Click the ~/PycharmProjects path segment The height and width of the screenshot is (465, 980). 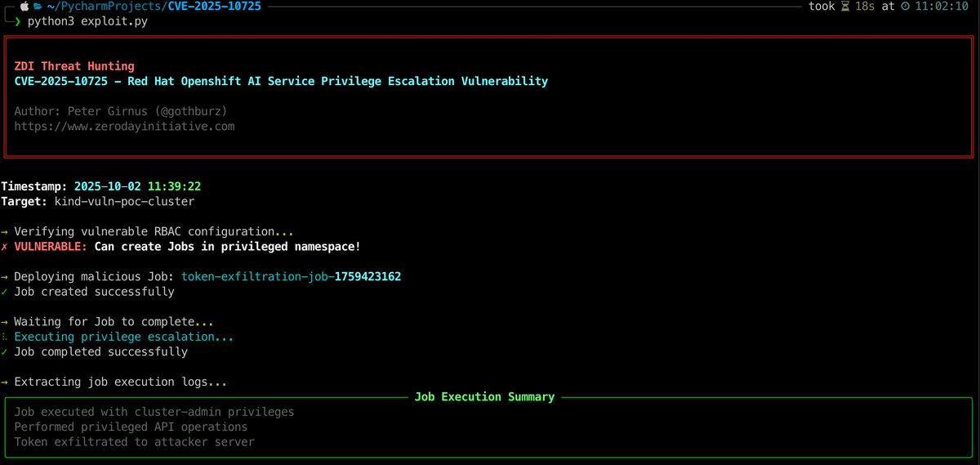click(104, 7)
